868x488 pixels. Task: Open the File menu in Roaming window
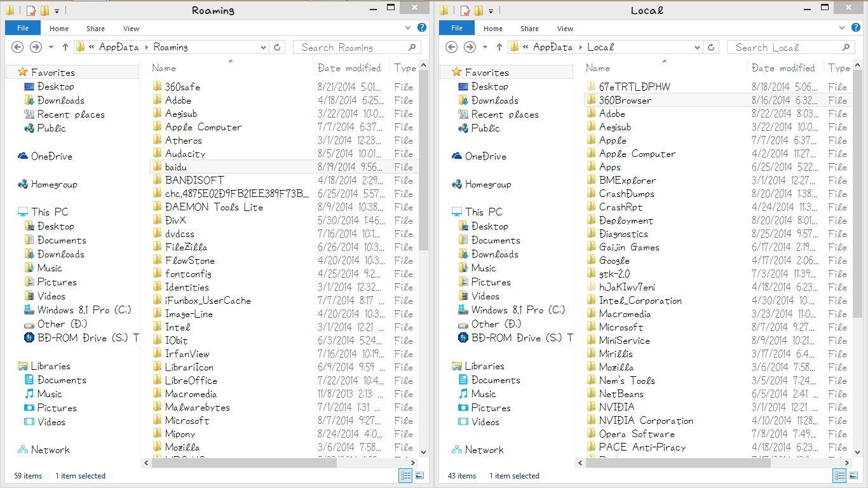[x=23, y=28]
